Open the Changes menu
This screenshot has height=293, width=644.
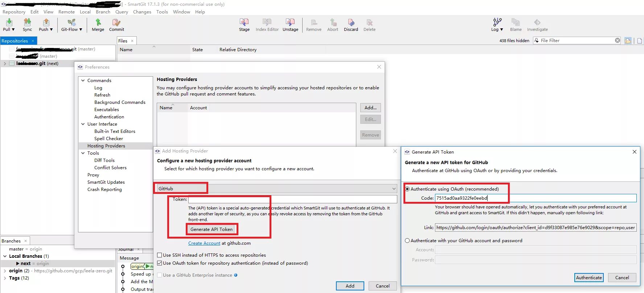142,12
